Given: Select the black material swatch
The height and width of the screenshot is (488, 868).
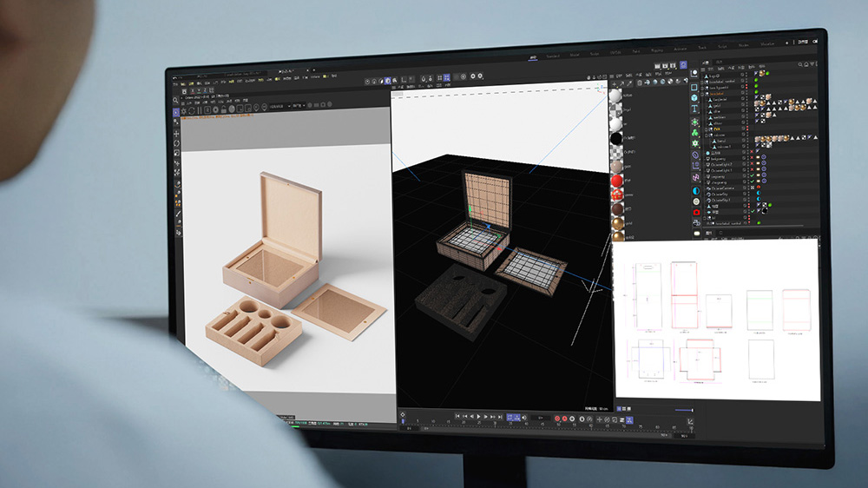Looking at the screenshot, I should point(616,138).
